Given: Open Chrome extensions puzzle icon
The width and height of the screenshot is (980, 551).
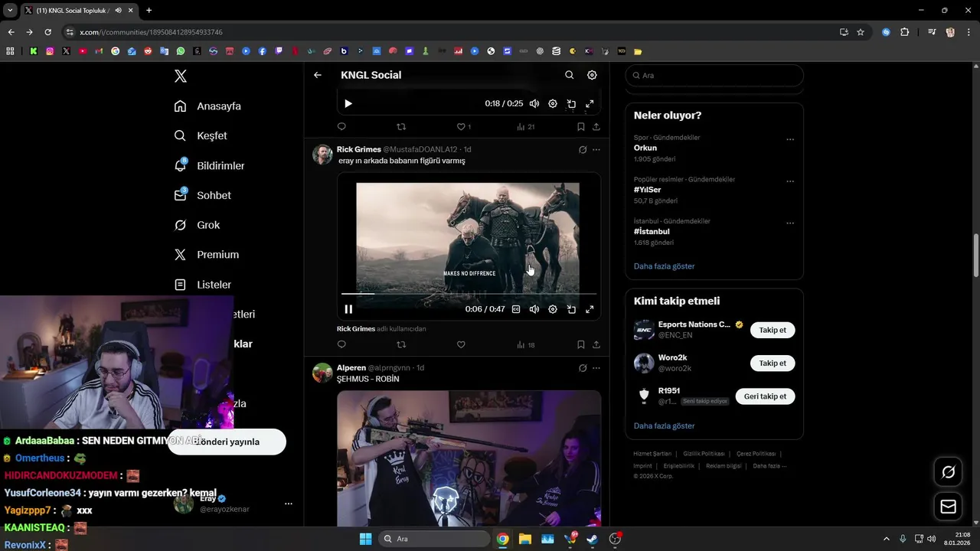Looking at the screenshot, I should [905, 32].
